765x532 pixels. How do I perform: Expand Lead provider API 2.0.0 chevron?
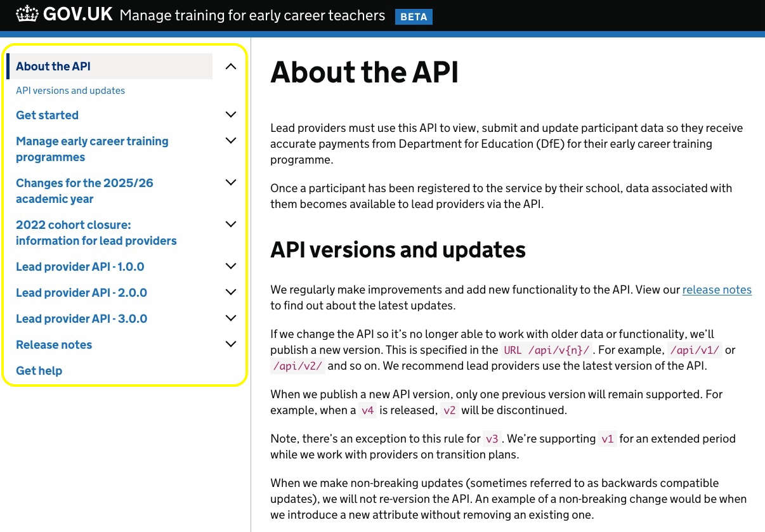click(231, 292)
